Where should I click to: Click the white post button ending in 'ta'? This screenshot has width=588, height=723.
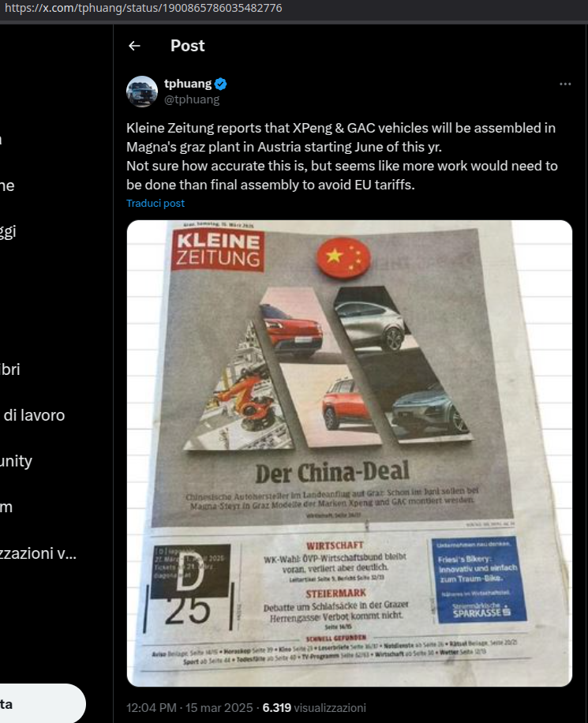pyautogui.click(x=43, y=703)
